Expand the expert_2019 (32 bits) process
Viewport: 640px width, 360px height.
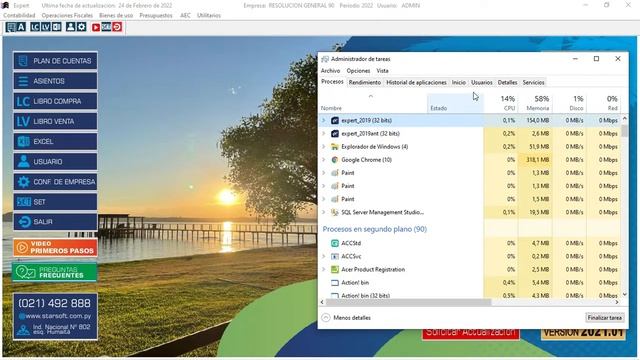[324, 120]
